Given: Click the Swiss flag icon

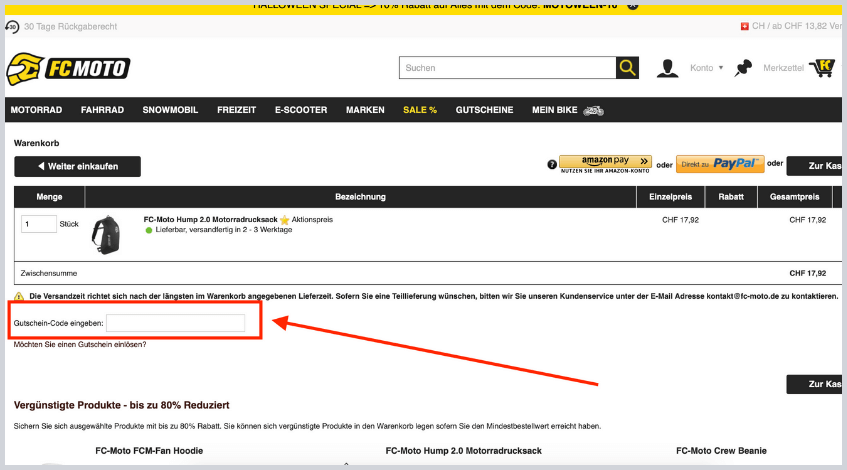Looking at the screenshot, I should [x=744, y=26].
